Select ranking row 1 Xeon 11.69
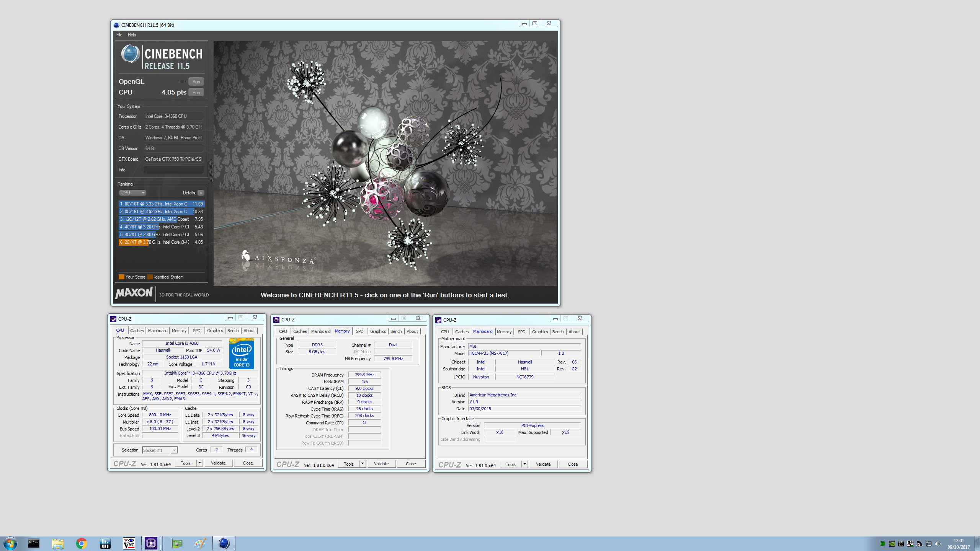The height and width of the screenshot is (551, 980). tap(162, 204)
